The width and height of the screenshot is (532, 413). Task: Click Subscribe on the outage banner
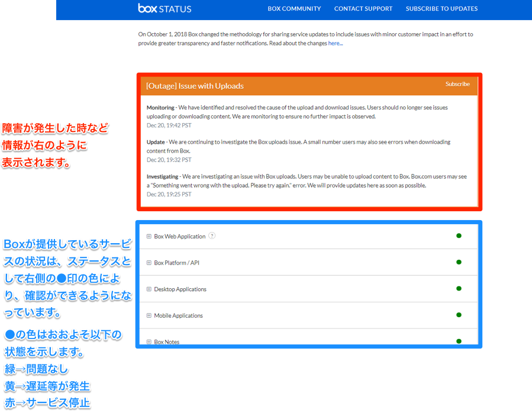pos(457,84)
